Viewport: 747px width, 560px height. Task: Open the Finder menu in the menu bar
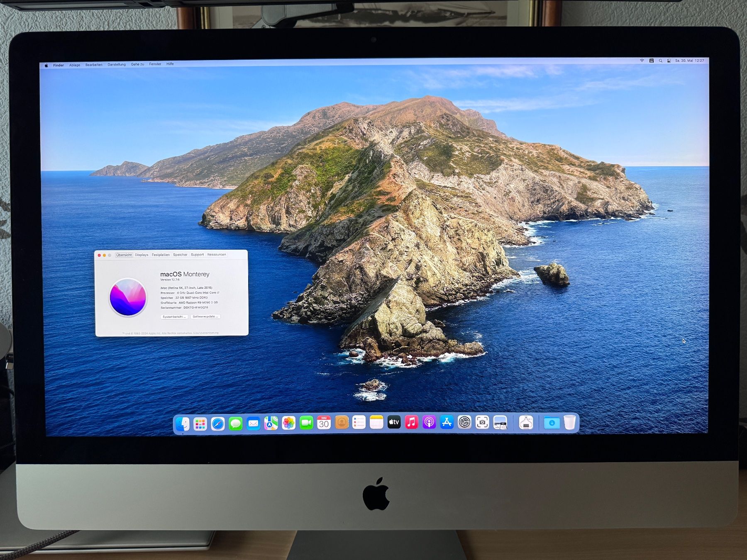pyautogui.click(x=59, y=65)
